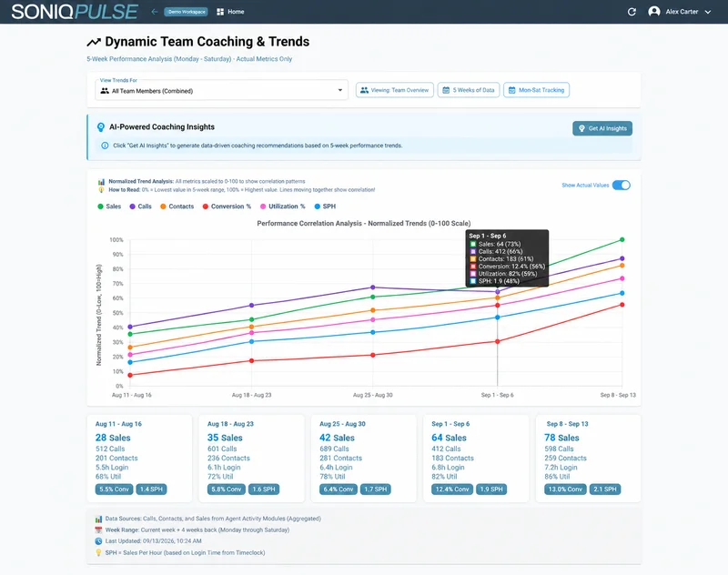Expand the Alex Carter account chevron

[708, 12]
